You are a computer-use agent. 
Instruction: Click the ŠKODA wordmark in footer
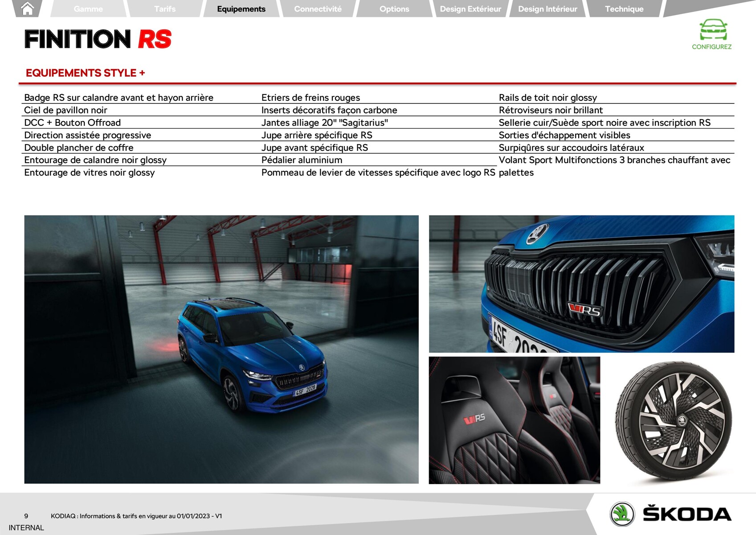point(687,514)
